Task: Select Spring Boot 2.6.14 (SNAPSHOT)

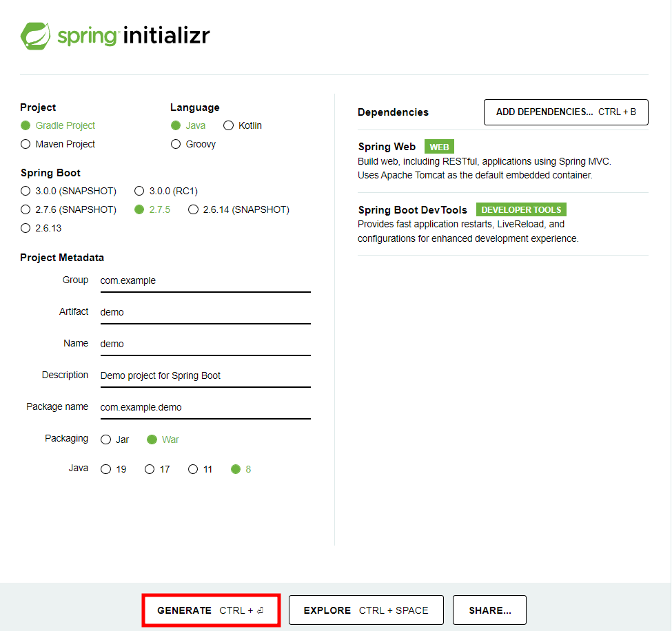Action: click(x=193, y=209)
